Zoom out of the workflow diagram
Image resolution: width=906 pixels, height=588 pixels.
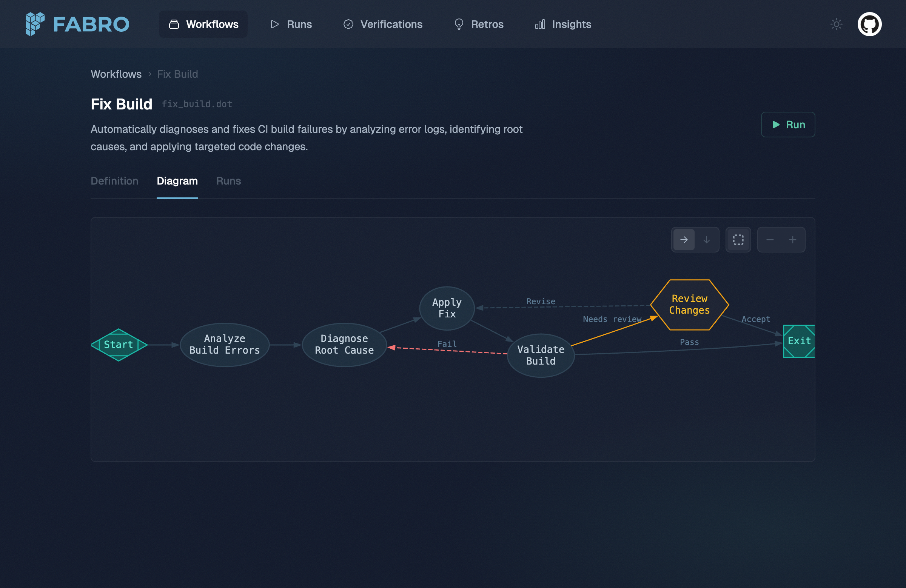point(770,239)
